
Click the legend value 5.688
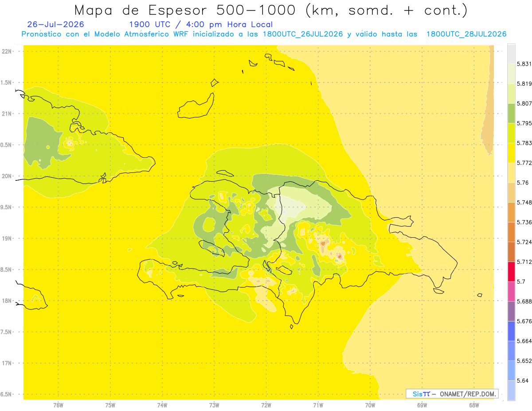coord(524,301)
